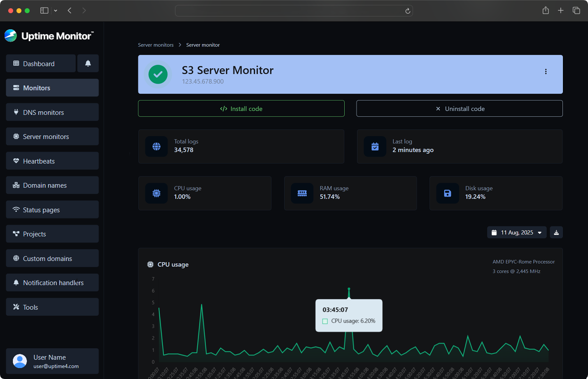588x379 pixels.
Task: Open the DNS monitors page
Action: [16, 112]
